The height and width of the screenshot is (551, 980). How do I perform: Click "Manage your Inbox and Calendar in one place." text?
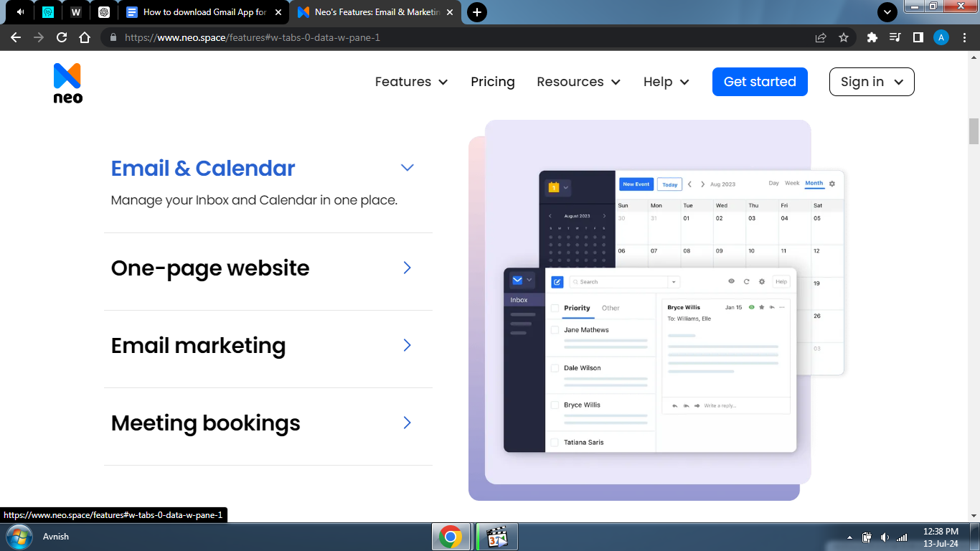pyautogui.click(x=254, y=200)
